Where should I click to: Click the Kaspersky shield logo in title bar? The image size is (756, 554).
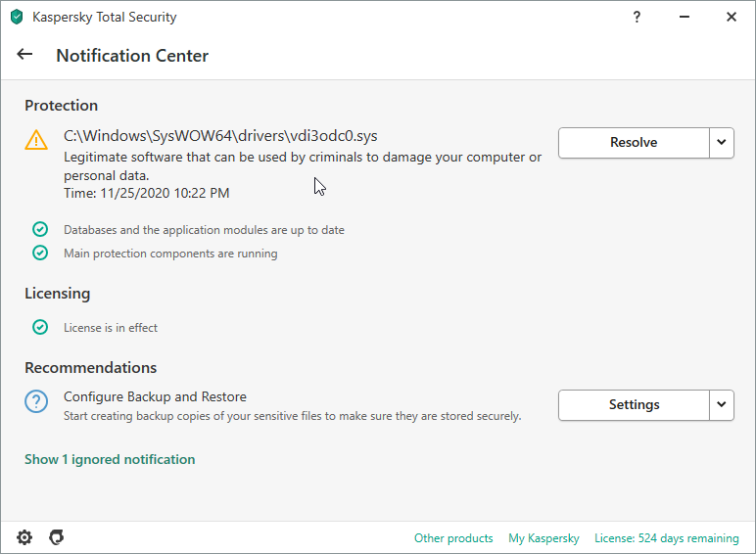tap(17, 17)
